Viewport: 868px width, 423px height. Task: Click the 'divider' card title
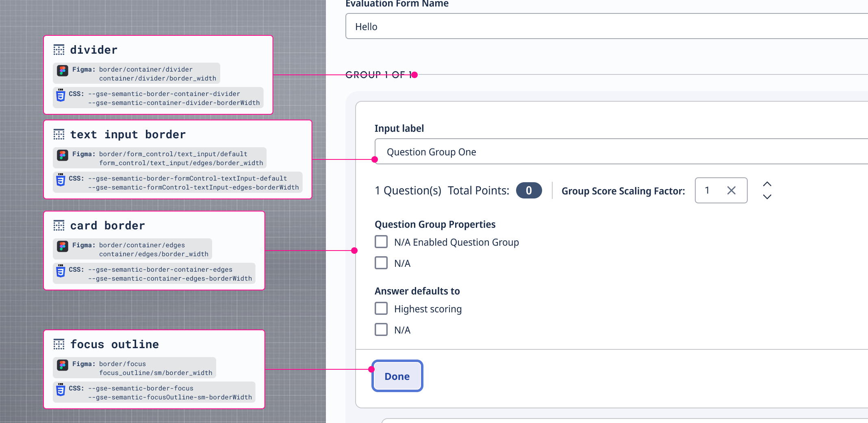pos(94,50)
